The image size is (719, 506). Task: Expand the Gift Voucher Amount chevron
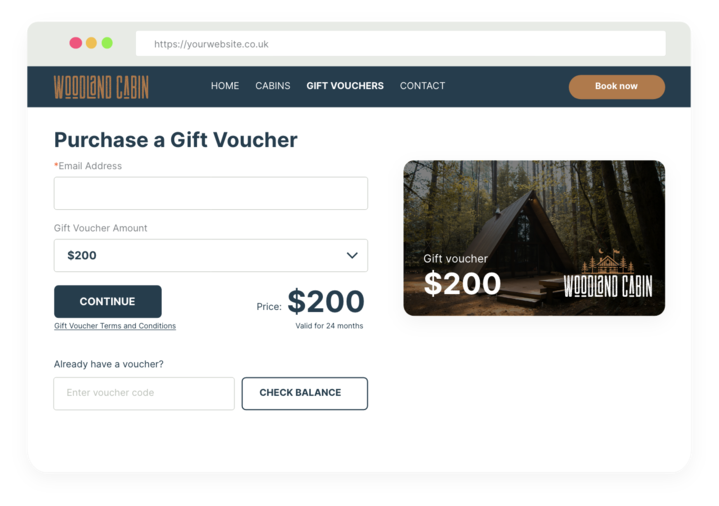pyautogui.click(x=352, y=256)
